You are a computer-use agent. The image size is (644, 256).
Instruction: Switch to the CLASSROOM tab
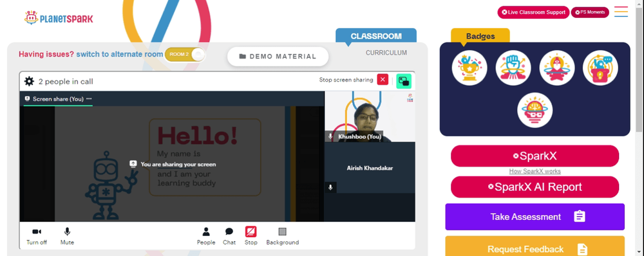tap(376, 36)
